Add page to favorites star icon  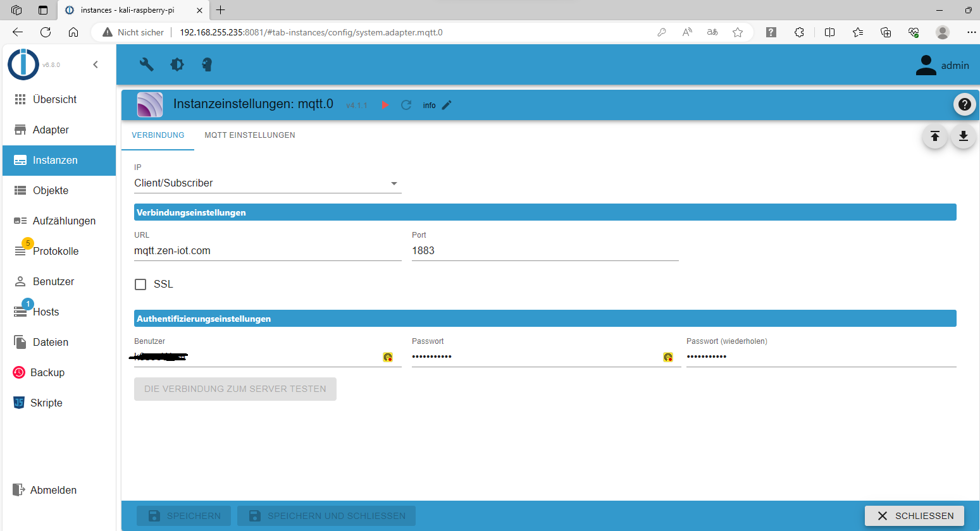click(x=738, y=32)
